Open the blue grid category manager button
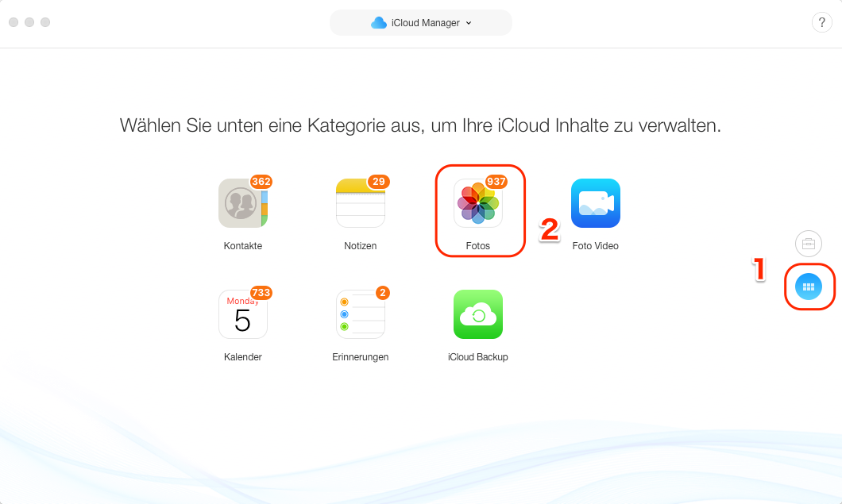 tap(809, 287)
